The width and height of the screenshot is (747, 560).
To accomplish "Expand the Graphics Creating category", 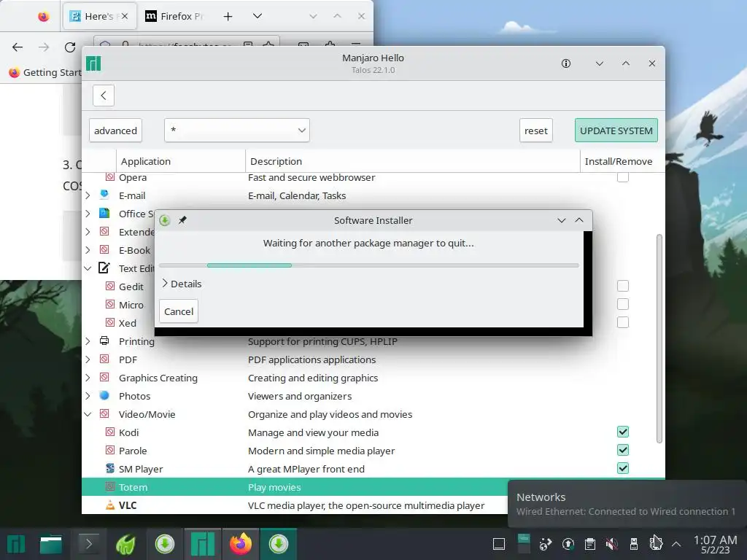I will pyautogui.click(x=88, y=377).
